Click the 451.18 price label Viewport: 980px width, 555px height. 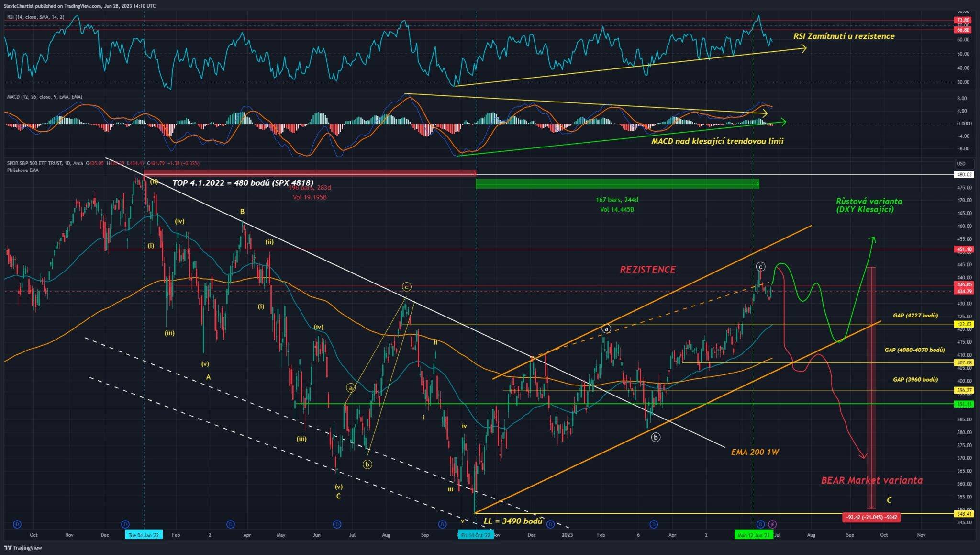point(964,249)
